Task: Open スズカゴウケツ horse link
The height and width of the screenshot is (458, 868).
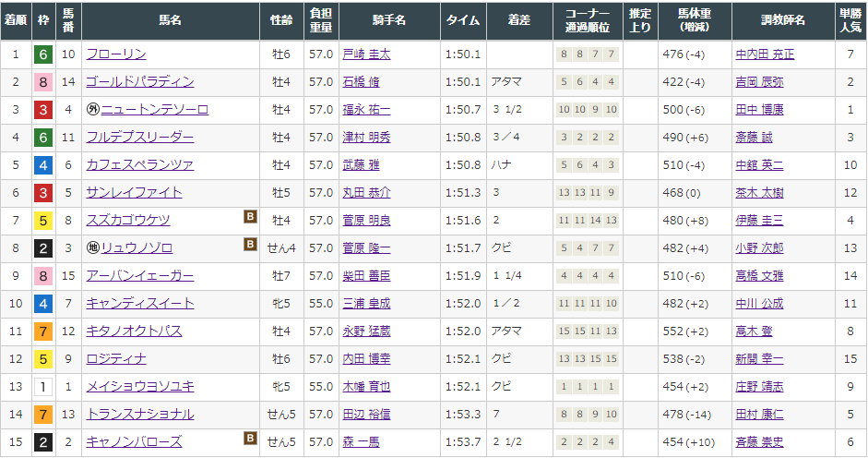Action: coord(128,221)
